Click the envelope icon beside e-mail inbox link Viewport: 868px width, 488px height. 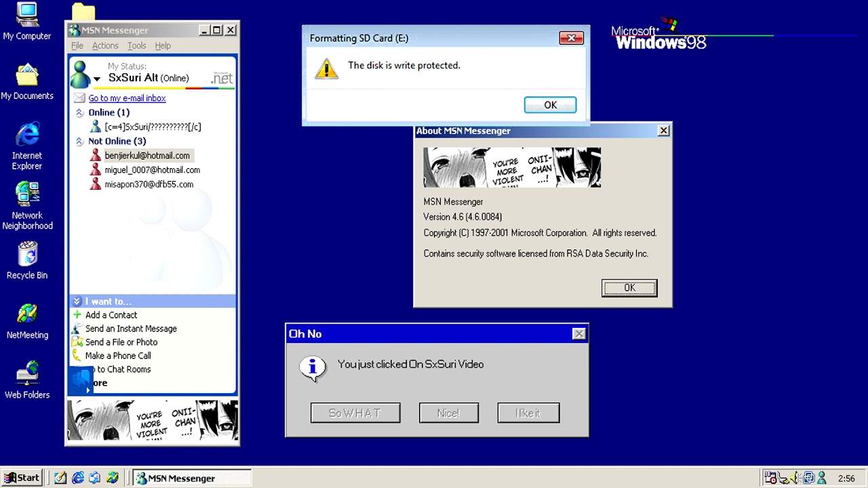[79, 98]
